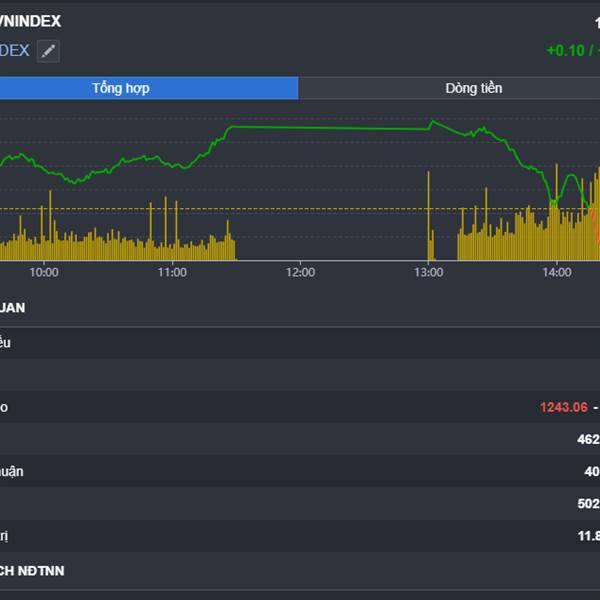Click the pencil edit icon beside INDEX

(48, 51)
